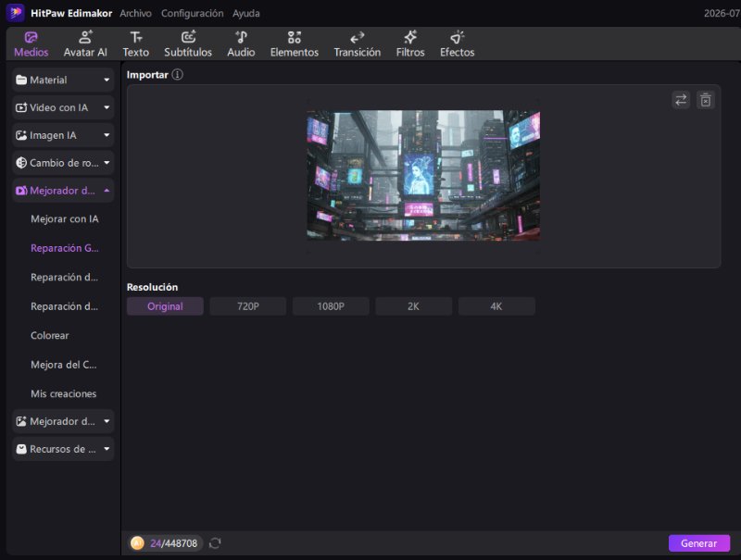Click the replace media swap icon
Viewport: 741px width, 560px height.
click(681, 100)
